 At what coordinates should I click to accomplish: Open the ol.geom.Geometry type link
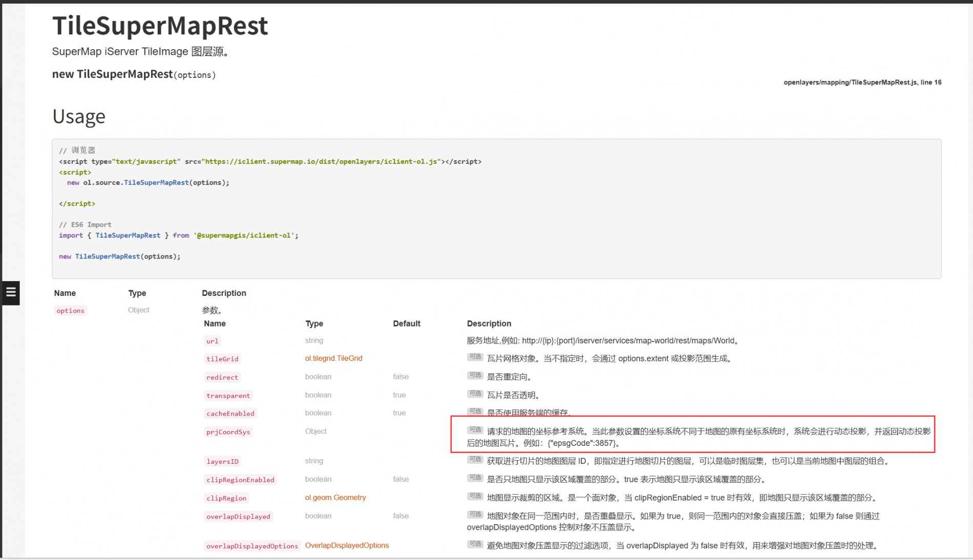pyautogui.click(x=335, y=498)
